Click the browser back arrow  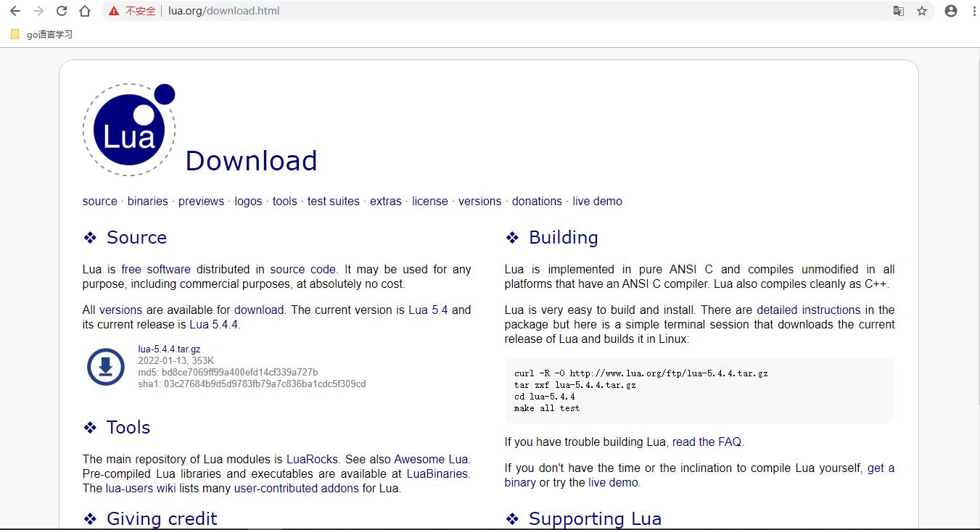tap(15, 11)
